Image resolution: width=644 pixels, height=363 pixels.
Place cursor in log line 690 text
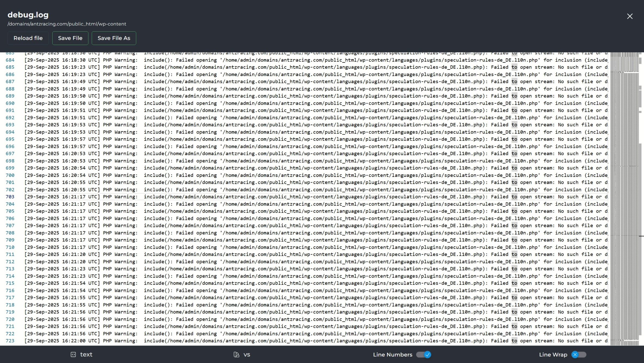click(x=316, y=103)
